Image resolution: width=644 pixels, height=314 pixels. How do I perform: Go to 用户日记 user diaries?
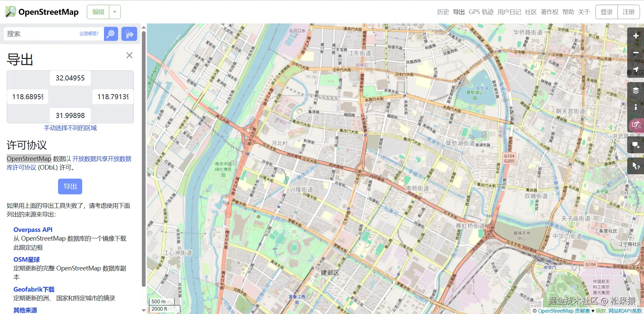click(x=509, y=12)
